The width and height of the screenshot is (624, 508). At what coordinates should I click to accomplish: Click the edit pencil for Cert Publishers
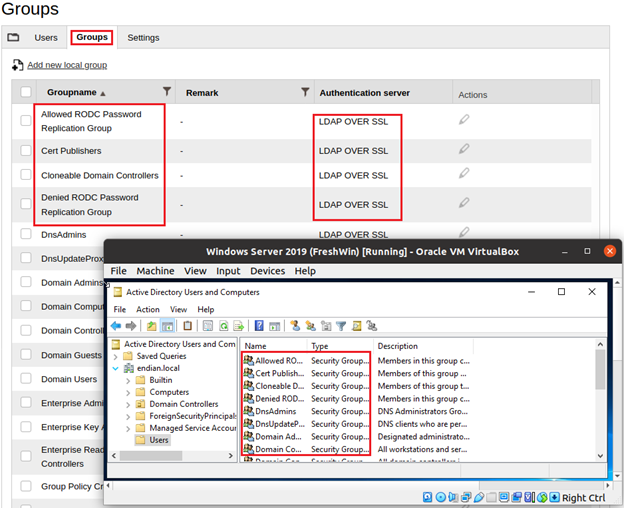pyautogui.click(x=464, y=149)
